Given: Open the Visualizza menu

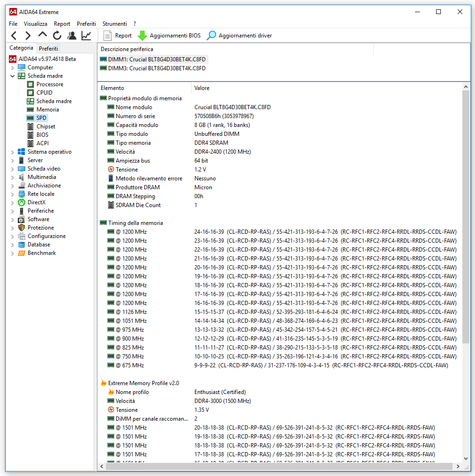Looking at the screenshot, I should pyautogui.click(x=36, y=24).
